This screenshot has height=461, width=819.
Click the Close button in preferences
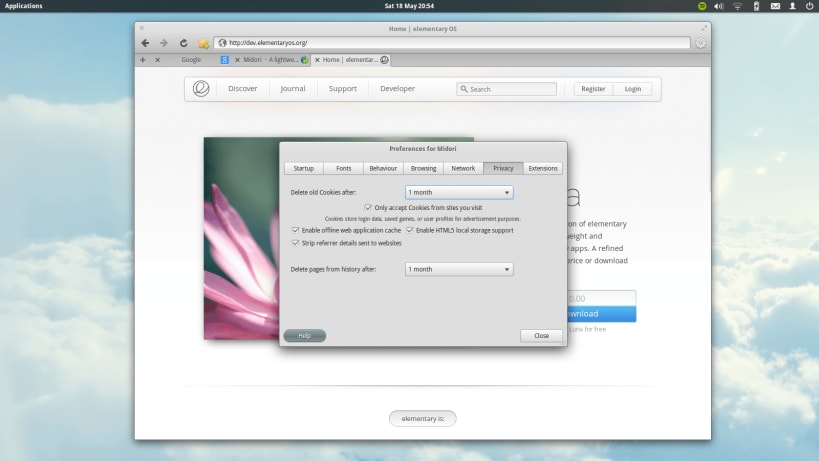click(541, 336)
